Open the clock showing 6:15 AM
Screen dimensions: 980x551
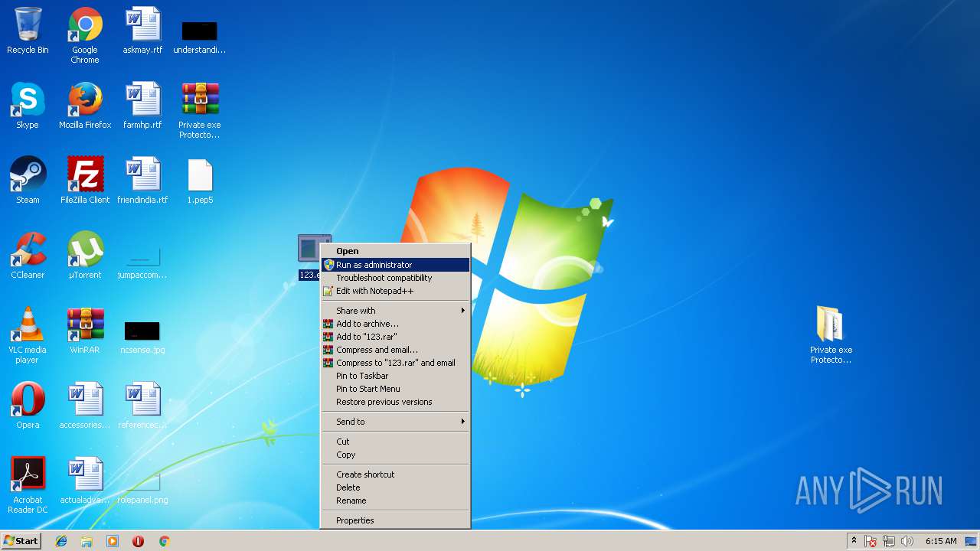click(x=941, y=541)
